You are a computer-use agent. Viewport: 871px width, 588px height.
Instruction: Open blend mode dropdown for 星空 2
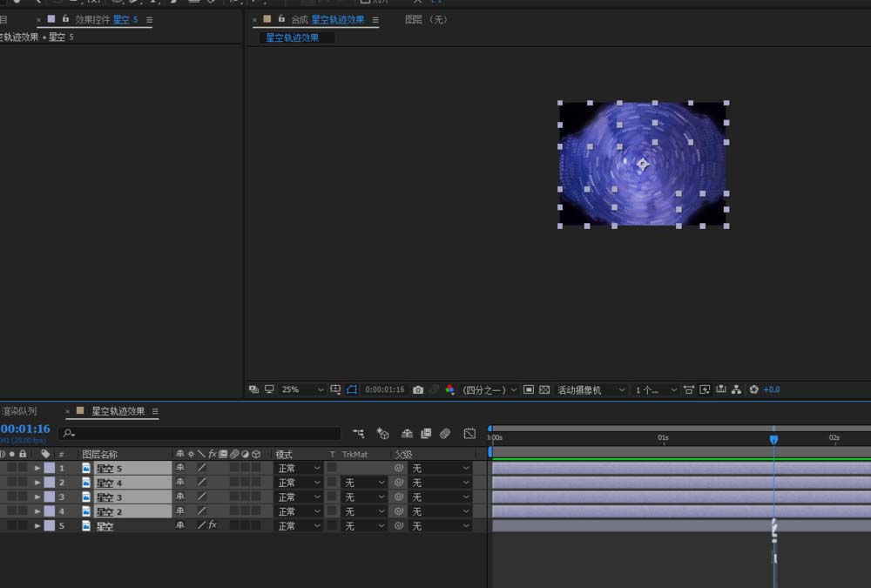pos(300,511)
